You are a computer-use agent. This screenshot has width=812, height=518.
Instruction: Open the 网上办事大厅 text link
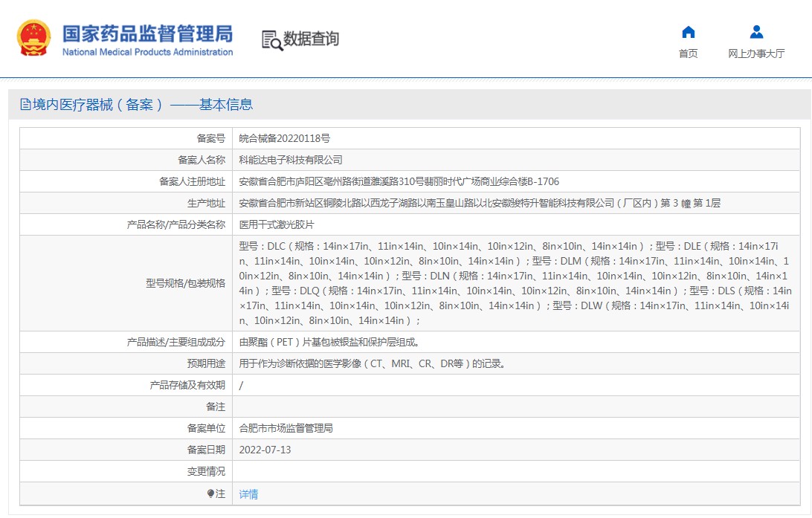click(x=756, y=54)
